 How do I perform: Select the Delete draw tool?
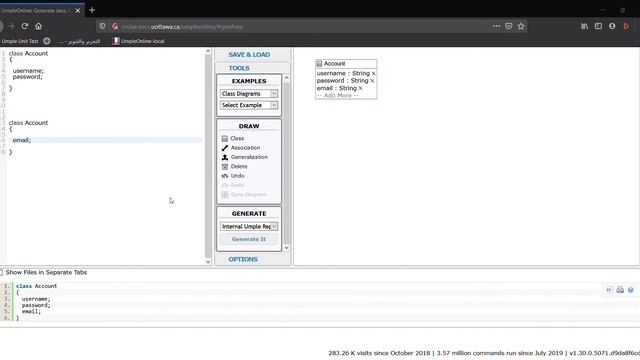(x=235, y=167)
